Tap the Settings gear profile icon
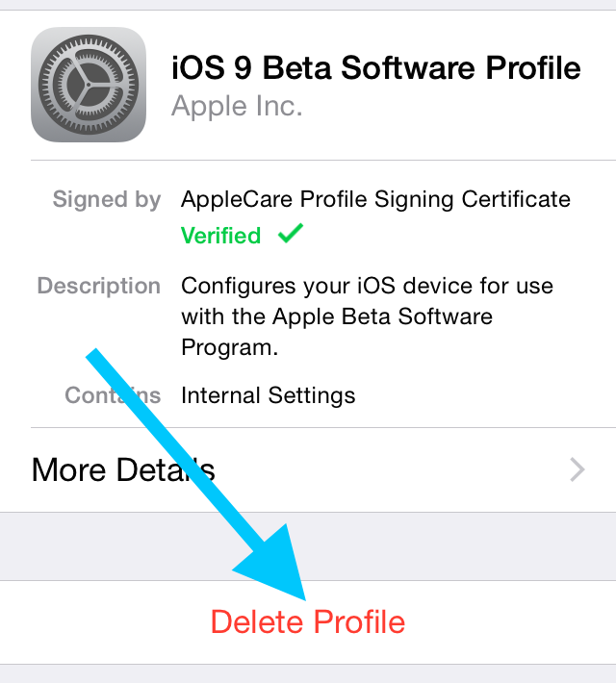This screenshot has width=616, height=683. [x=89, y=85]
